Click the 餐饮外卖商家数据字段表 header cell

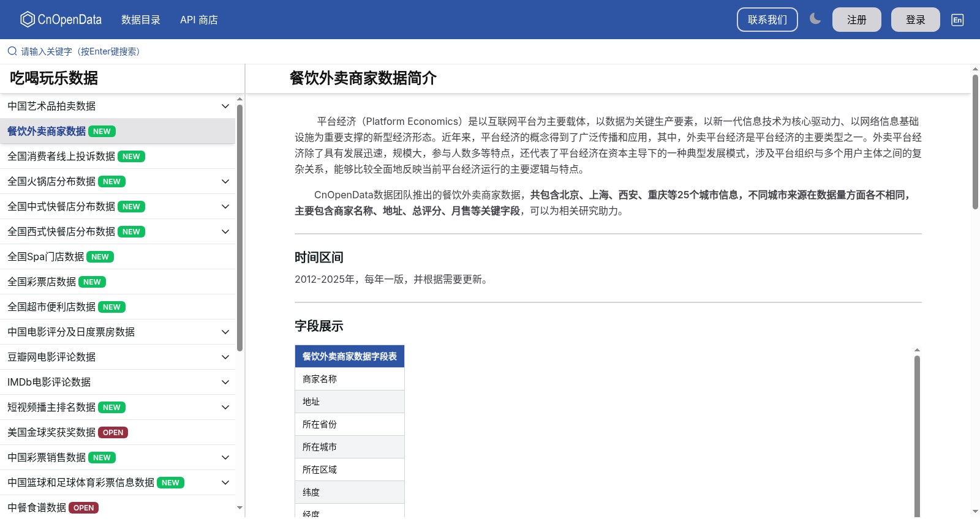(x=350, y=356)
